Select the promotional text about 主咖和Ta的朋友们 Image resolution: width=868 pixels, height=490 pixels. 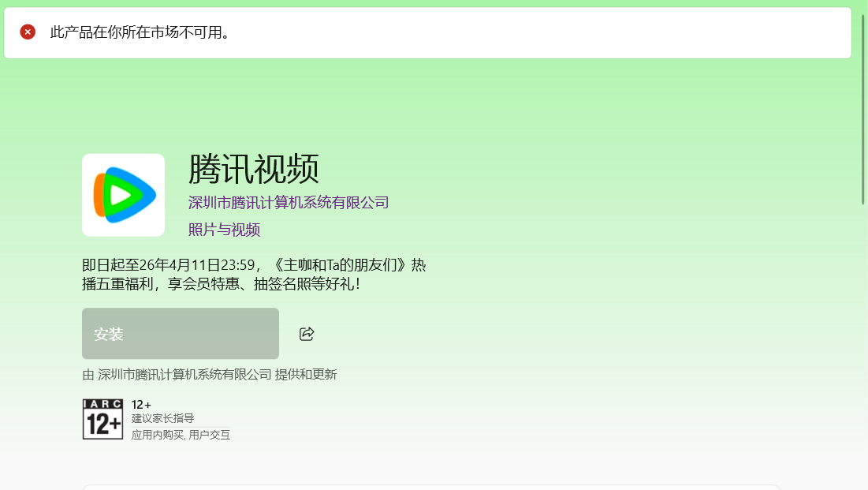[x=254, y=274]
